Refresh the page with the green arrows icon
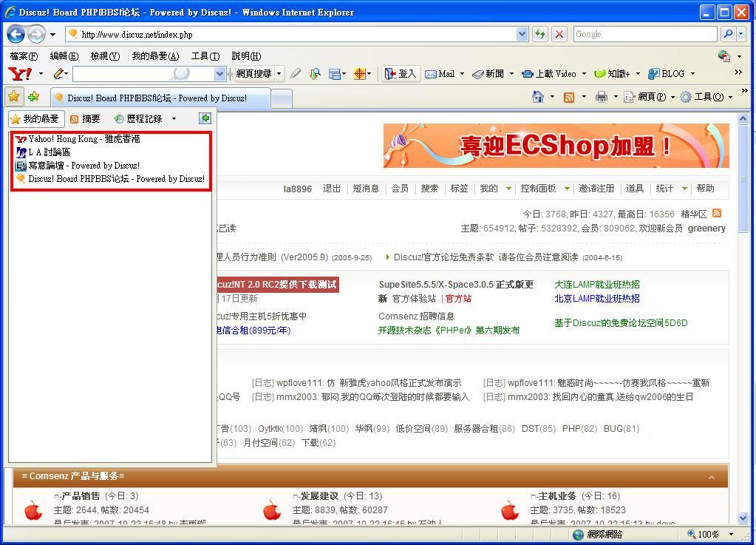 pyautogui.click(x=540, y=34)
